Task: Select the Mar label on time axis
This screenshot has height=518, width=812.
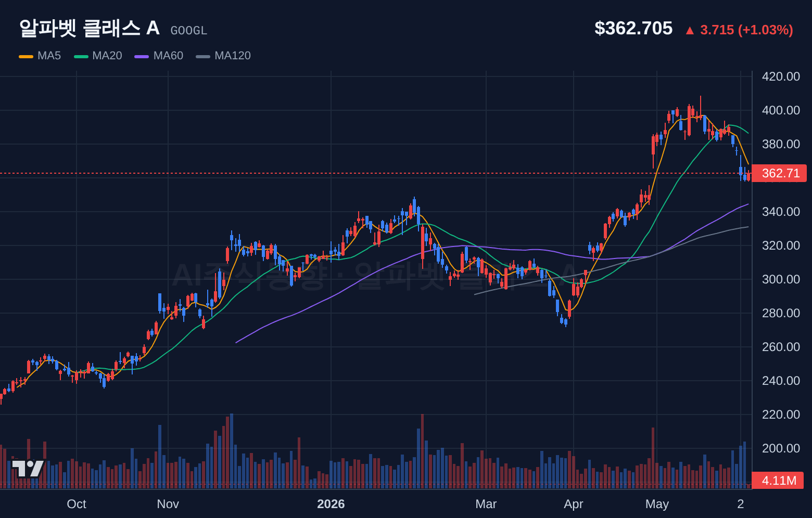Action: 486,504
